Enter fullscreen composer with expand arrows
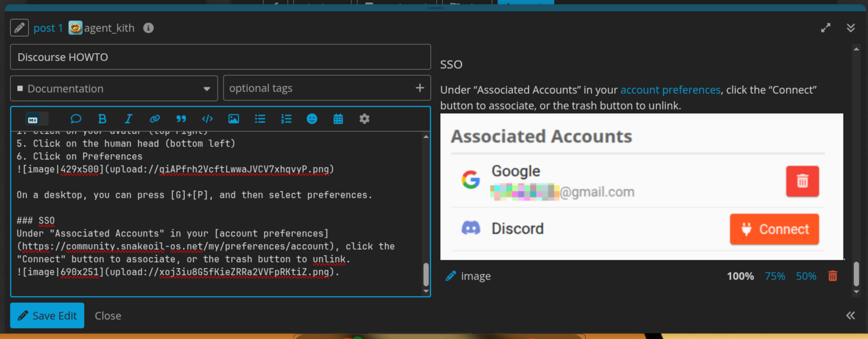The image size is (868, 339). (826, 28)
